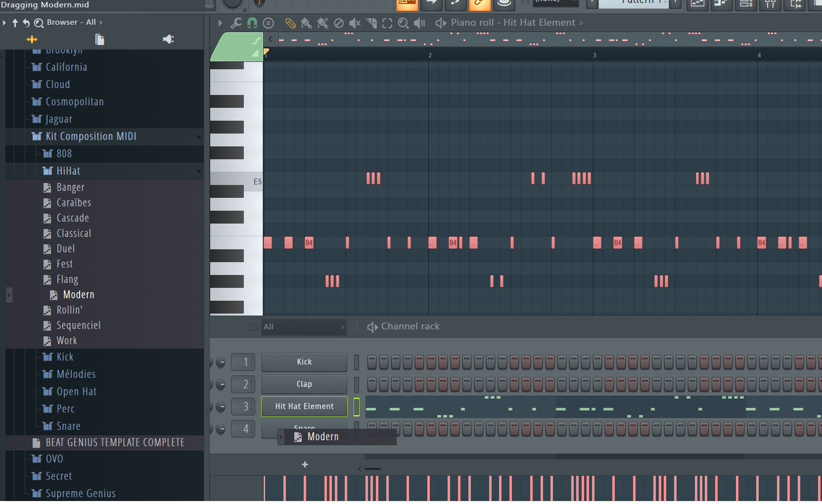Click the left arrow on piano roll overview
Image resolution: width=822 pixels, height=504 pixels.
(270, 40)
